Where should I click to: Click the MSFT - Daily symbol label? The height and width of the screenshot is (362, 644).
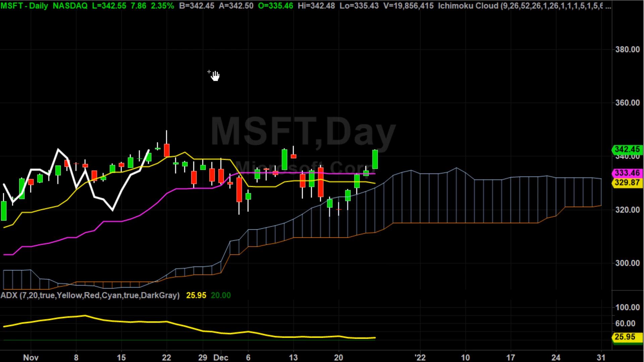[x=24, y=6]
